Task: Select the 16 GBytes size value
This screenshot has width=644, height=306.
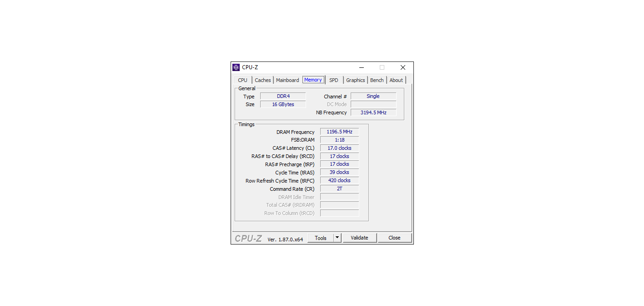Action: 283,105
